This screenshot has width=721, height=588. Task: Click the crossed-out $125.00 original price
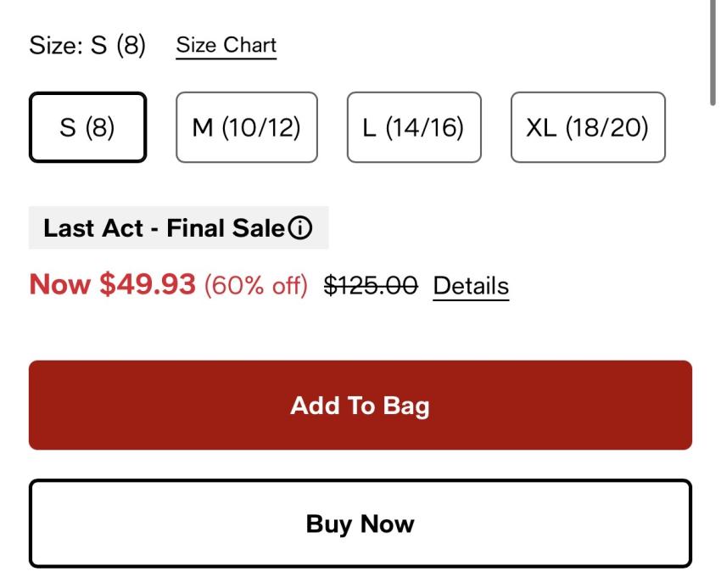point(371,285)
